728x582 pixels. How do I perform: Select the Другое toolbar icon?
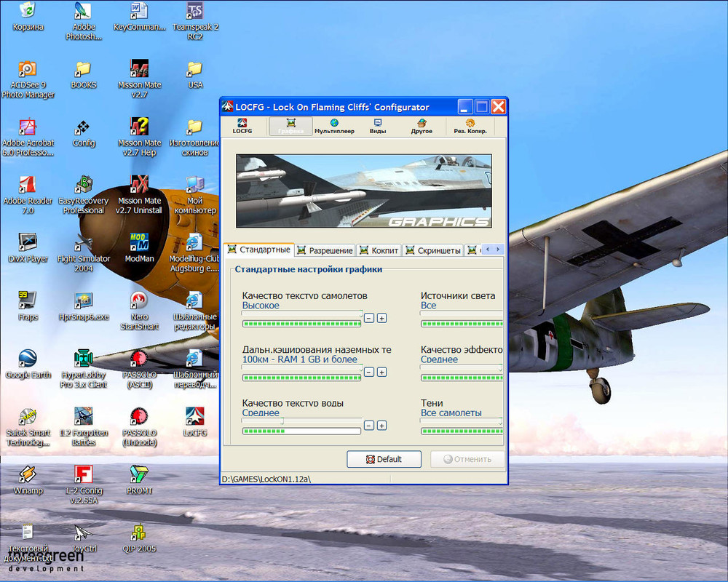(421, 126)
